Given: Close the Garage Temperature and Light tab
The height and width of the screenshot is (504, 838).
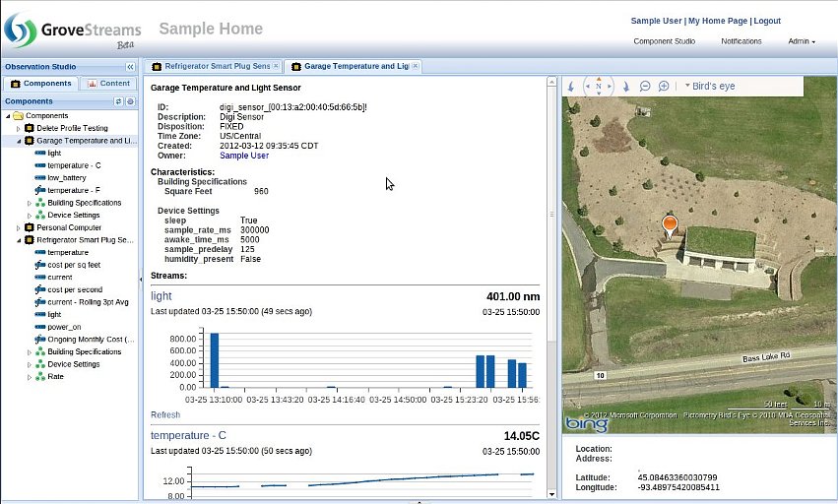Looking at the screenshot, I should click(x=416, y=66).
